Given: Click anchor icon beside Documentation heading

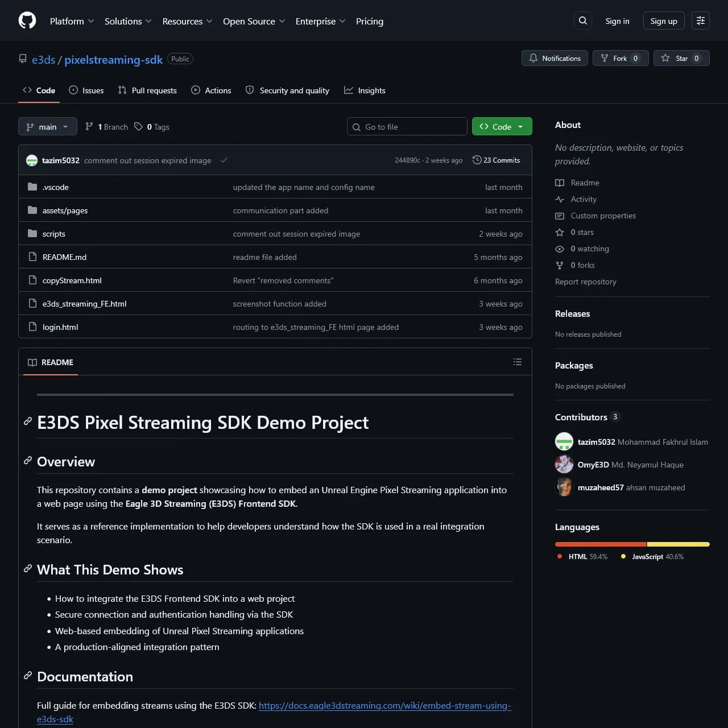Looking at the screenshot, I should click(27, 676).
